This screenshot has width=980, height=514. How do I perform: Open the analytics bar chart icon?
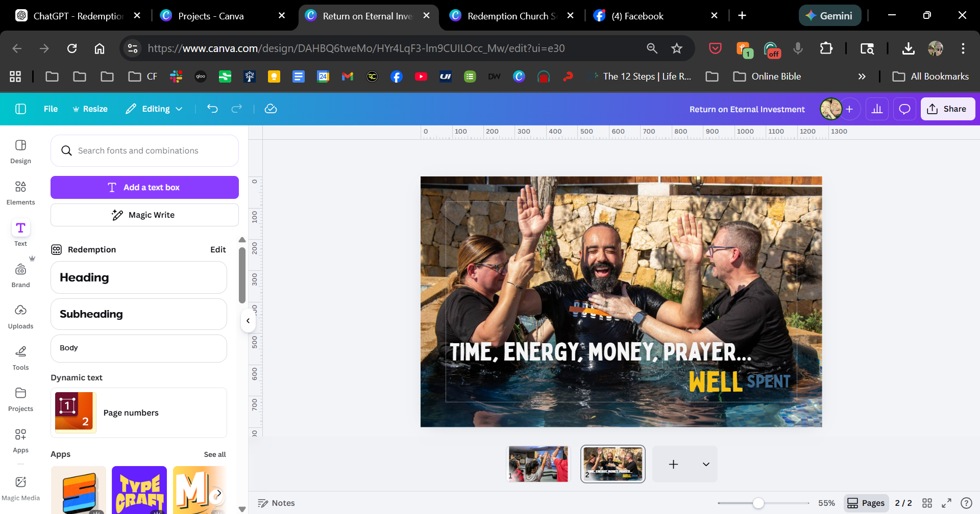[x=877, y=109]
